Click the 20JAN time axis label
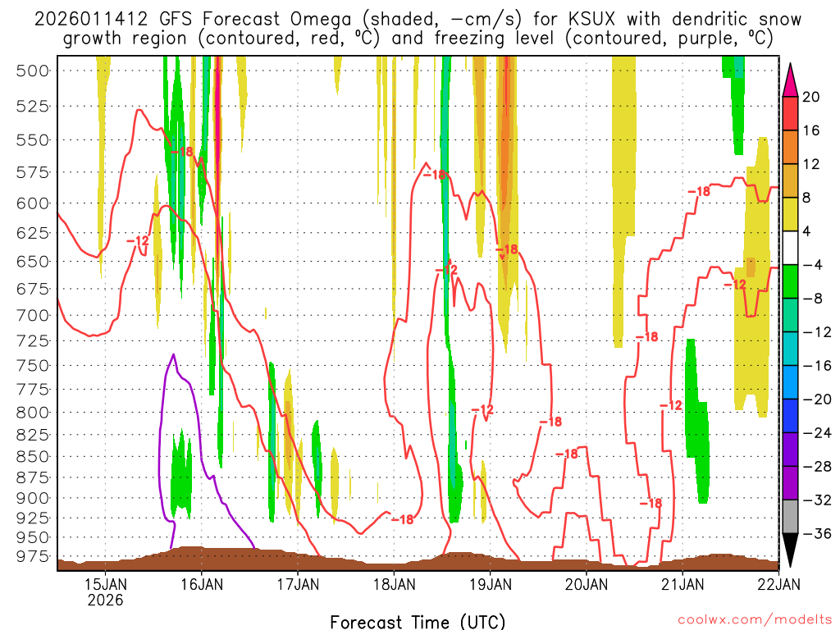This screenshot has width=840, height=630. pos(586,583)
